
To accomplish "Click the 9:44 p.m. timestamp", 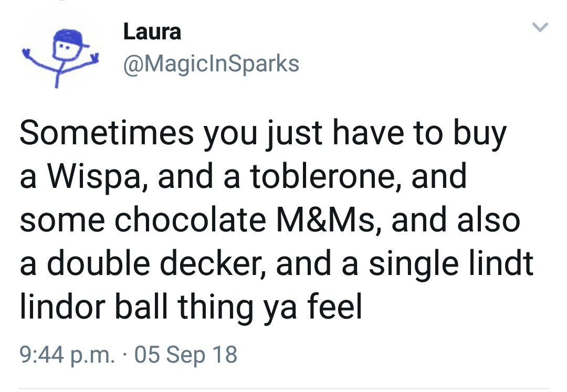I will (67, 354).
